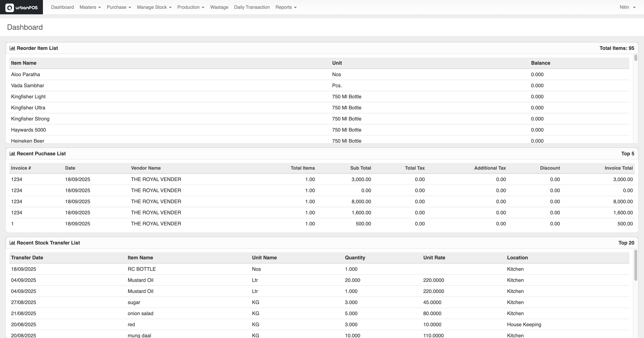The width and height of the screenshot is (644, 338).
Task: Click the Quantity column header
Action: point(355,258)
